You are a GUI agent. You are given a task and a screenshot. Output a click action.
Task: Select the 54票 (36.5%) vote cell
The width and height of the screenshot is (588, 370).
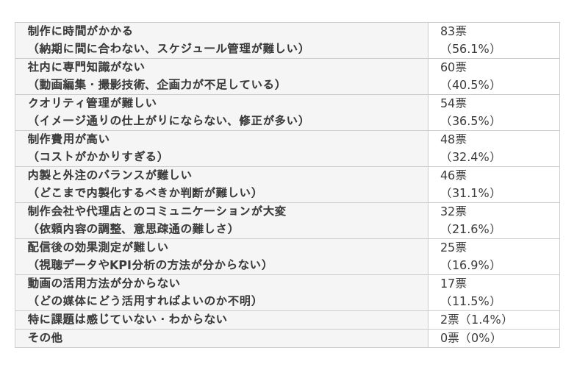click(493, 113)
